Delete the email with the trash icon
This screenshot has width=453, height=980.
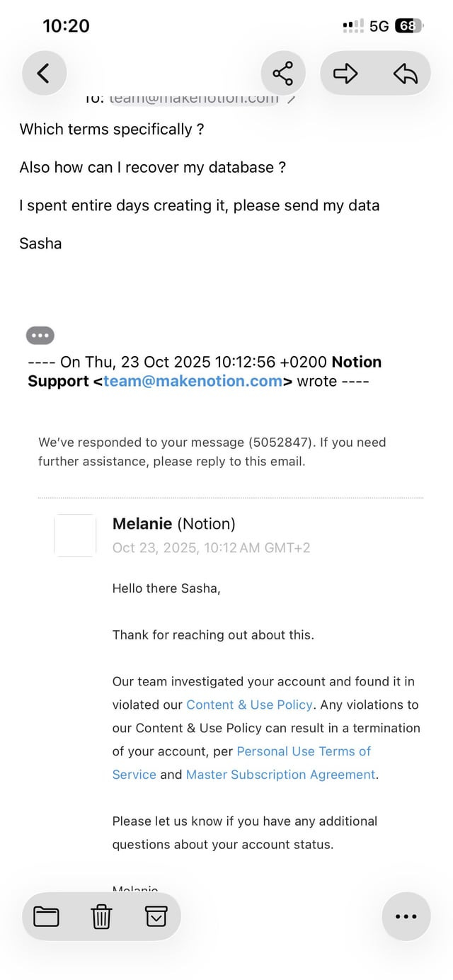[101, 916]
